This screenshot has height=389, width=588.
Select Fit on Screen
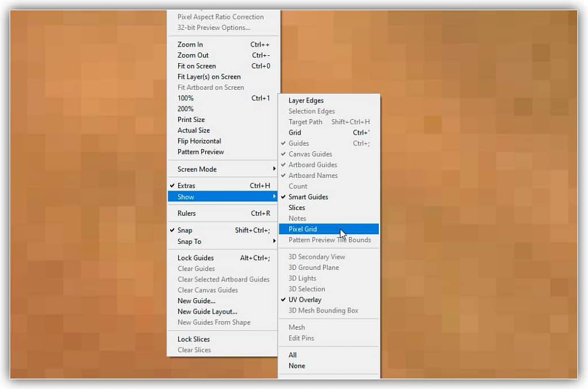coord(197,66)
